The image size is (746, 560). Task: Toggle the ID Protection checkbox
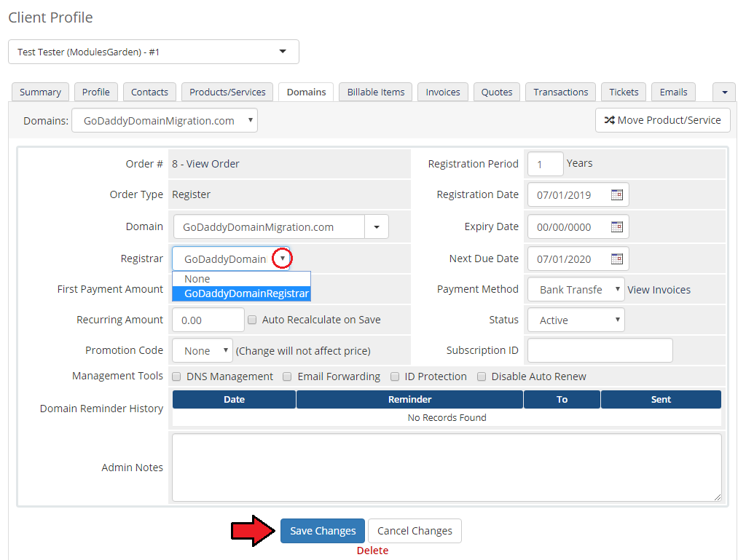[394, 376]
